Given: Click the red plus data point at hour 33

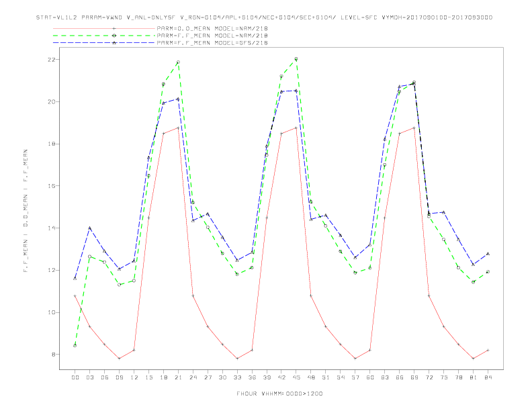Looking at the screenshot, I should point(237,359).
